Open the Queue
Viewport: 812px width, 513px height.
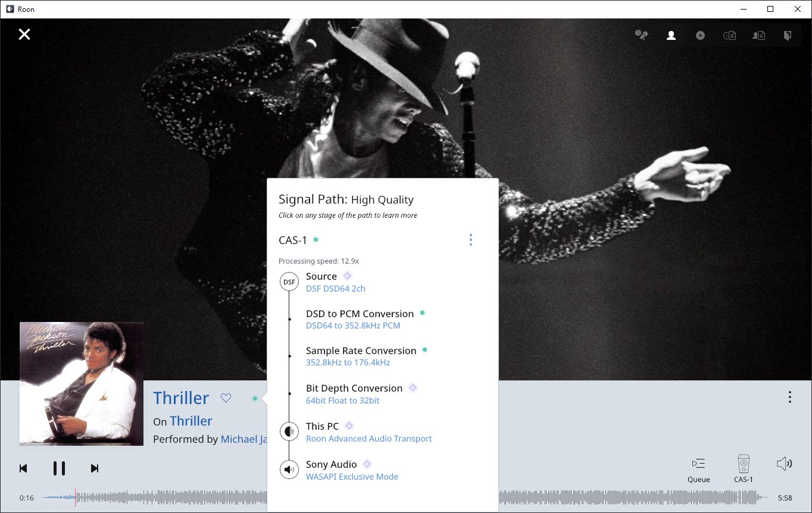pyautogui.click(x=699, y=470)
